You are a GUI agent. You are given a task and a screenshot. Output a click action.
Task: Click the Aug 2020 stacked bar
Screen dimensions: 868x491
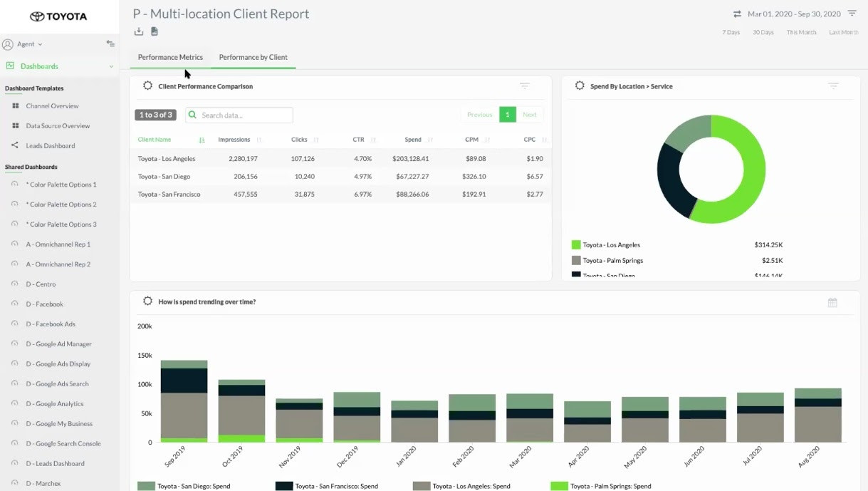tap(818, 415)
